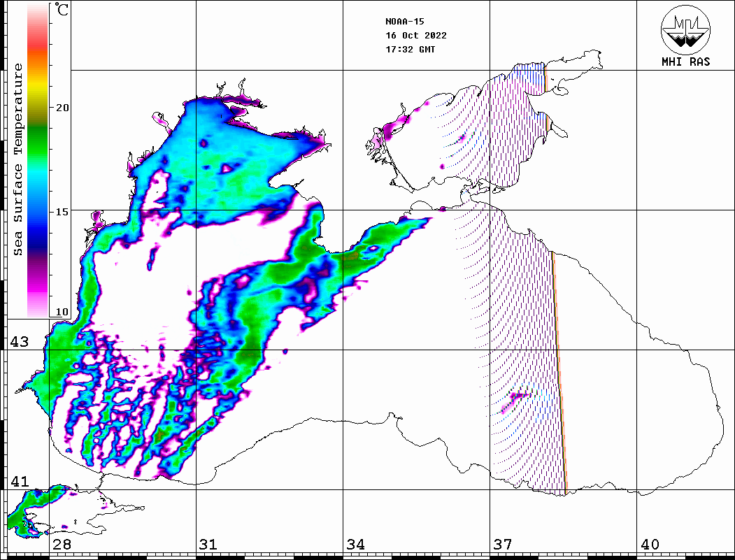Click longitude label 34

(356, 545)
